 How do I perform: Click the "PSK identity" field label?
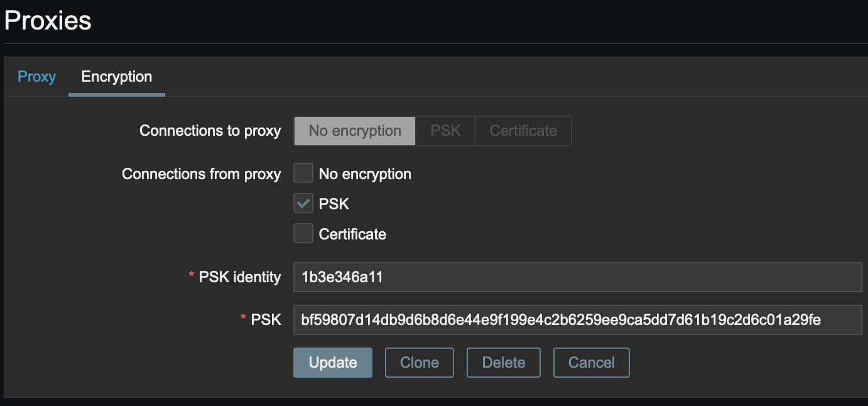[240, 277]
